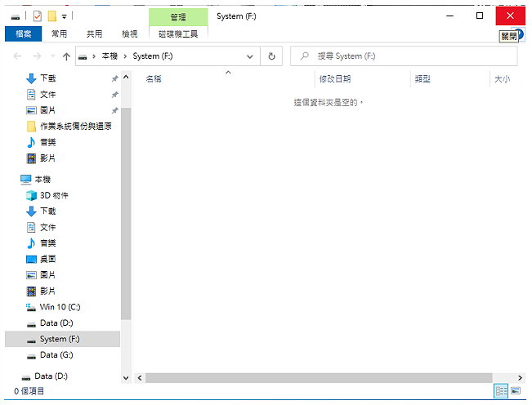Open the 檔案 file menu tab
The image size is (532, 405).
pyautogui.click(x=24, y=34)
